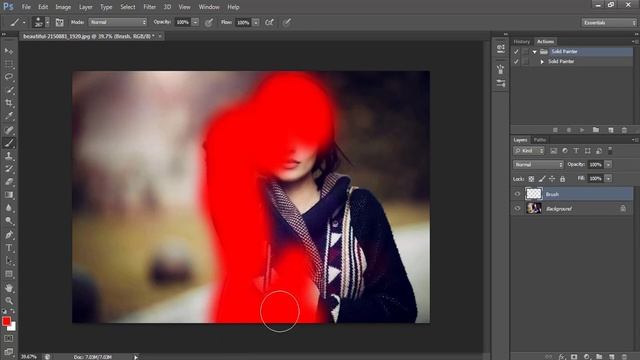Select the Rectangle shape tool
The height and width of the screenshot is (360, 640).
(9, 274)
